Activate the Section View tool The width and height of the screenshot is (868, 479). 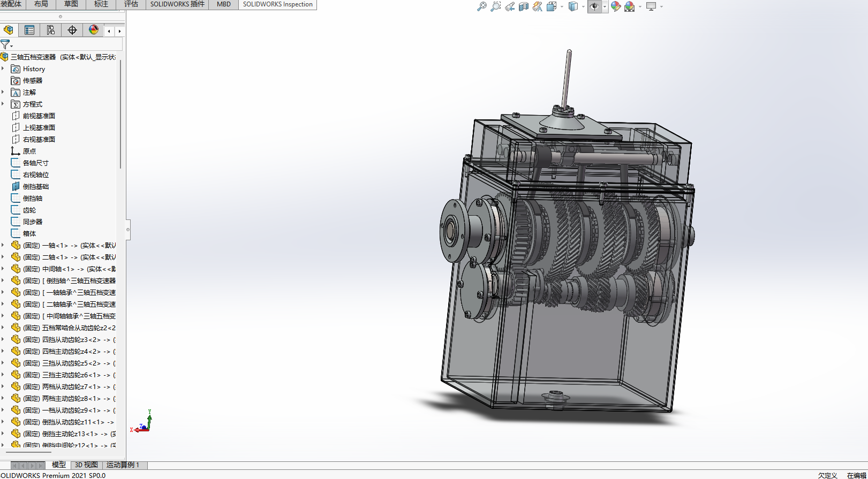(524, 6)
